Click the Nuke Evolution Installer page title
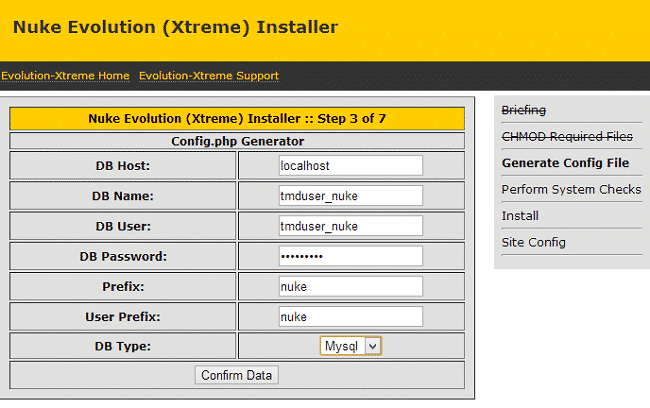 click(x=175, y=28)
